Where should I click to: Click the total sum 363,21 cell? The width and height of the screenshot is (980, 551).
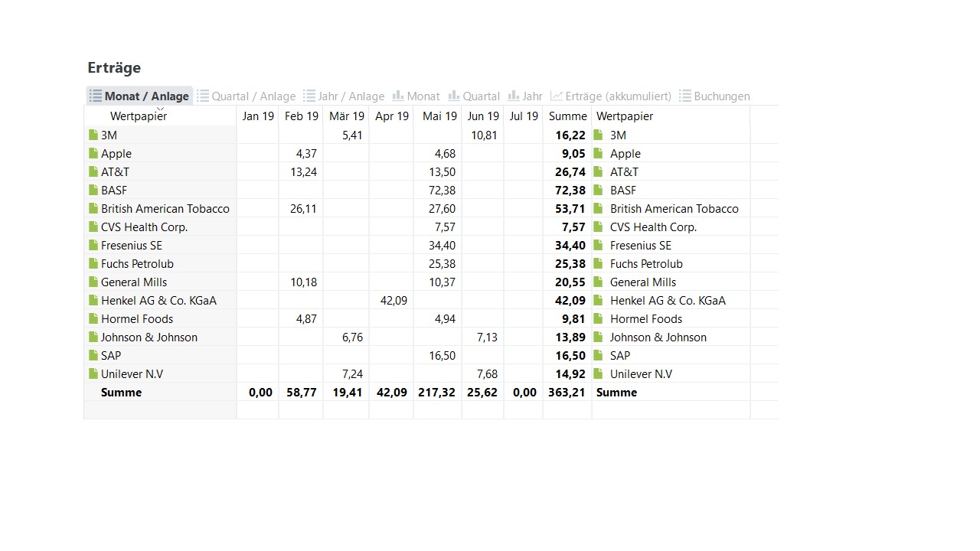[x=567, y=393]
